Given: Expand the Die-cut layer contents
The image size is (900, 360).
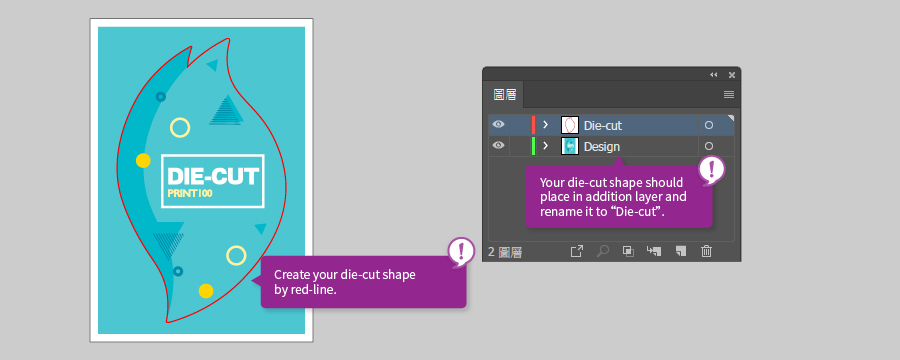Looking at the screenshot, I should coord(546,125).
